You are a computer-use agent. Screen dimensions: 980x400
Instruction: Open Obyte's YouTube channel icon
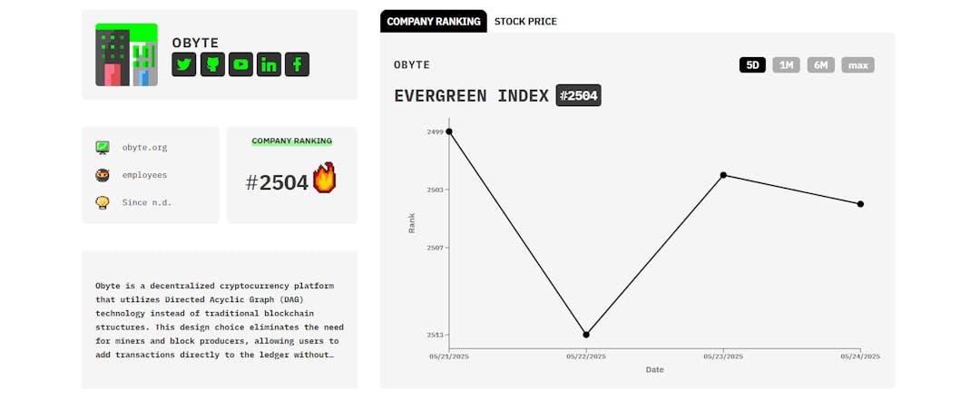[x=240, y=64]
